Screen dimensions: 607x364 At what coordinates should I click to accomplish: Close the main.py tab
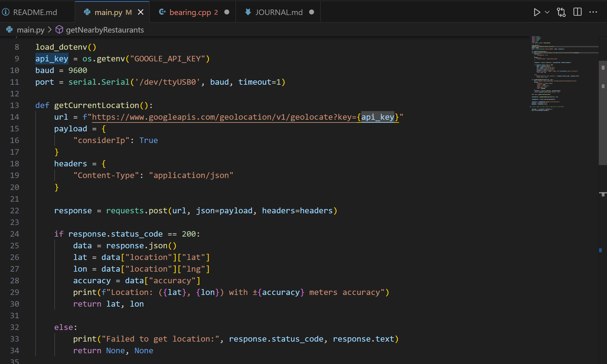141,12
